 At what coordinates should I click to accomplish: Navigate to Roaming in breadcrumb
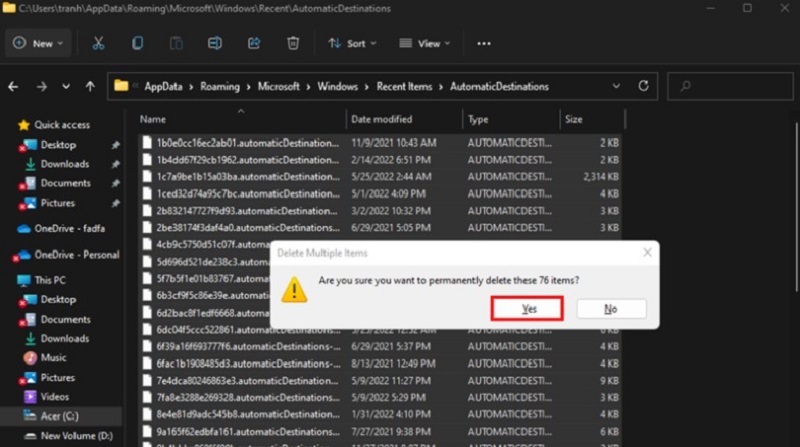pyautogui.click(x=220, y=87)
